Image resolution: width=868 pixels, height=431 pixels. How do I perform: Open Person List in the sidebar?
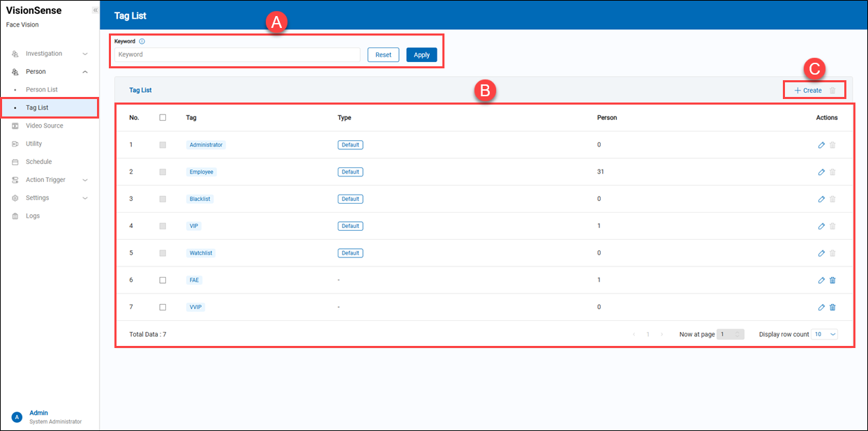click(x=42, y=90)
